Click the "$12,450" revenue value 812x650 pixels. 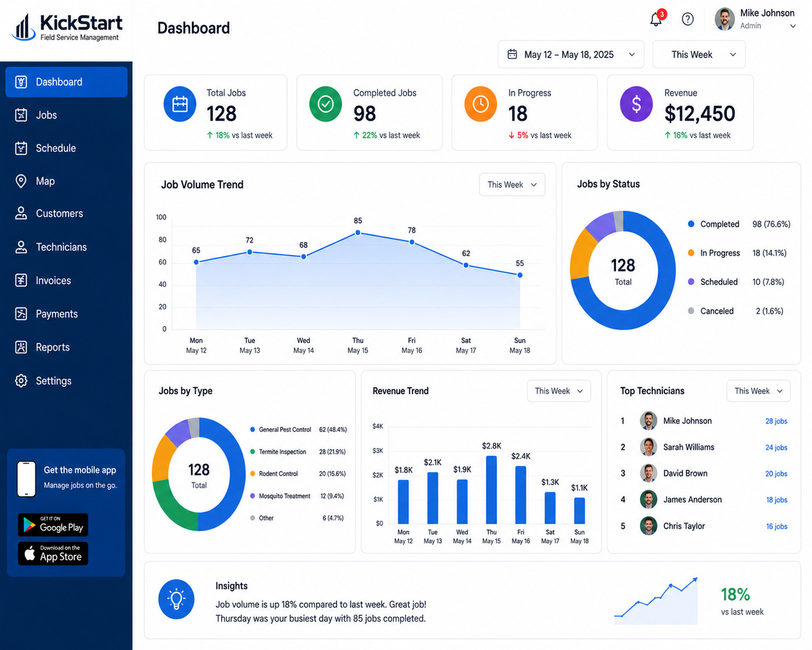[700, 114]
